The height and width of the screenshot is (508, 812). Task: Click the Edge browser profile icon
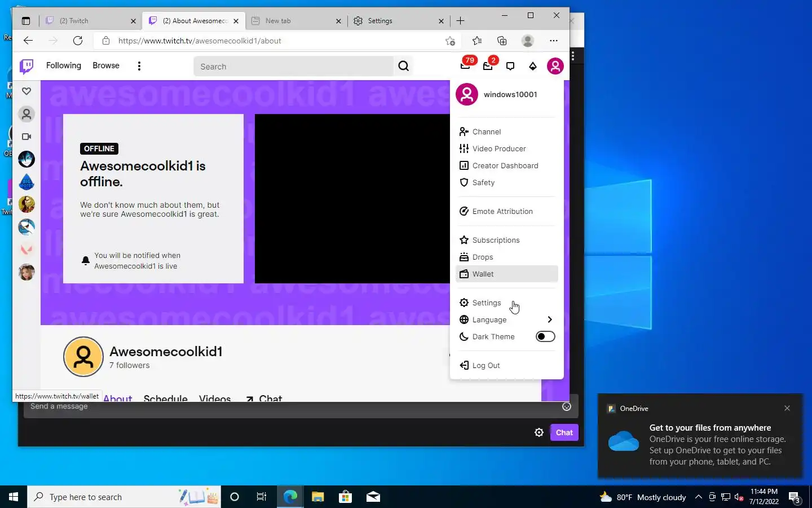click(528, 41)
